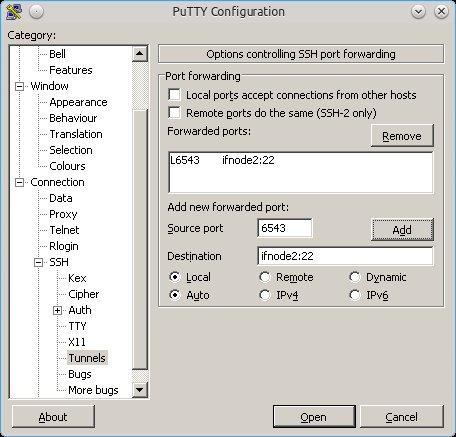Tick 'Remote ports do the same' checkbox
The image size is (456, 437).
point(174,113)
